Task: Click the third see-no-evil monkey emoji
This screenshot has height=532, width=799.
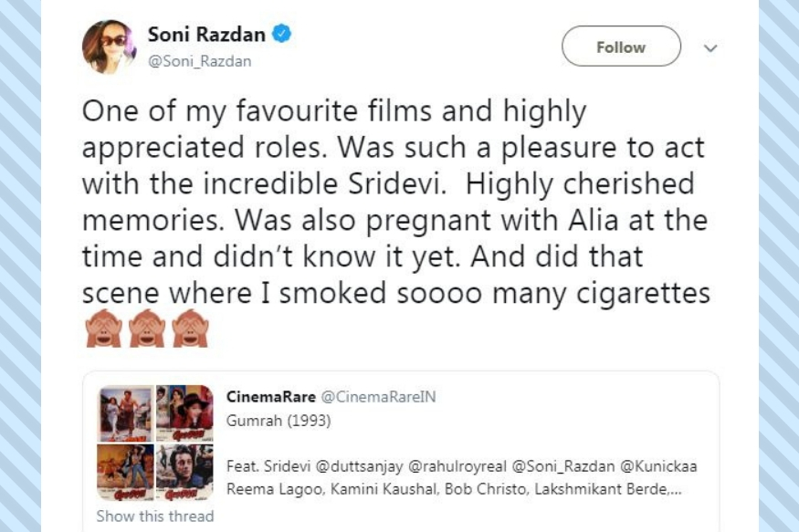Action: pyautogui.click(x=190, y=328)
